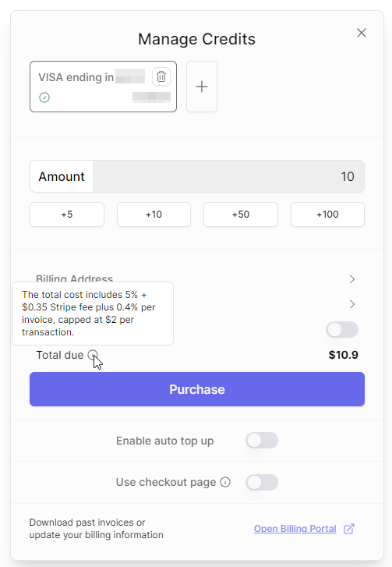This screenshot has height=567, width=392.
Task: Select the VISA ending in card
Action: tap(104, 87)
